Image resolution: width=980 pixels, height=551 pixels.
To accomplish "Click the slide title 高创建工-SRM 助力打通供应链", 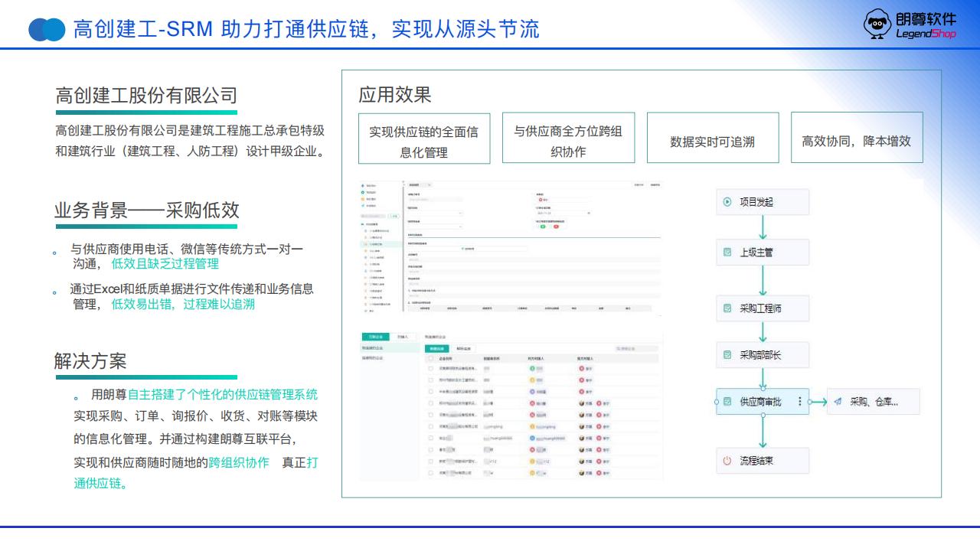I will tap(306, 29).
